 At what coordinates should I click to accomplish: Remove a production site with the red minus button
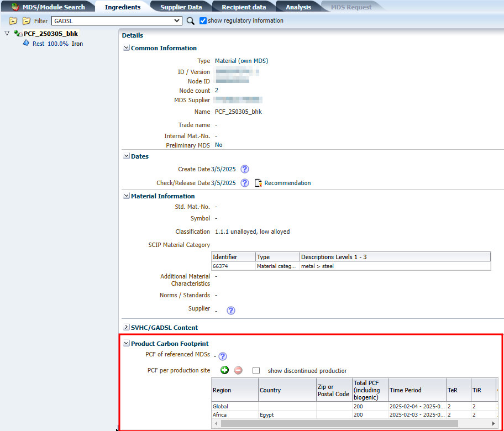point(238,370)
